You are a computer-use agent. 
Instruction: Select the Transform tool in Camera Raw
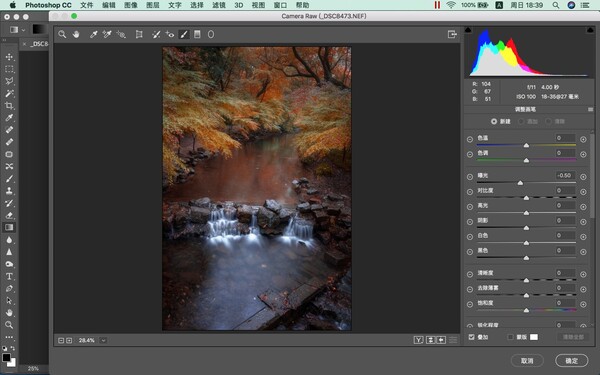click(x=139, y=34)
